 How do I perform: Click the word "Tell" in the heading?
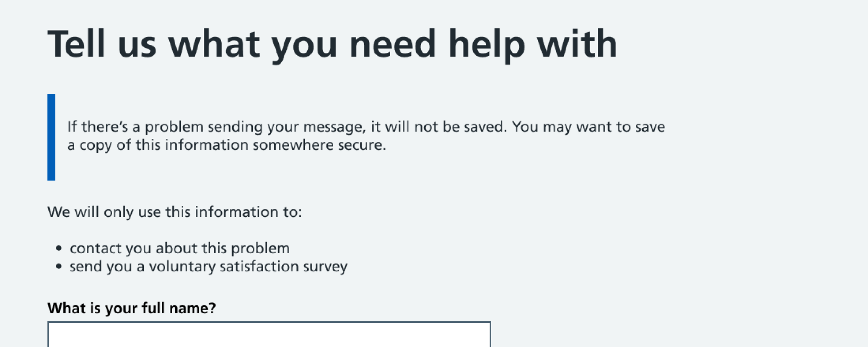[x=76, y=44]
